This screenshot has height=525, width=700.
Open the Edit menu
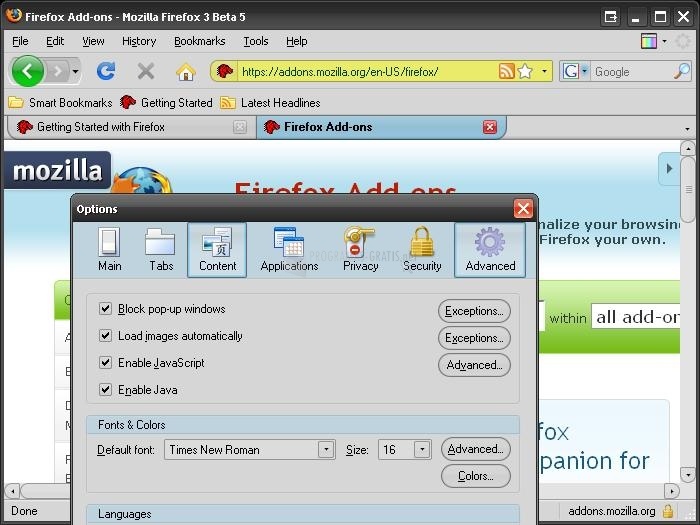pyautogui.click(x=55, y=41)
